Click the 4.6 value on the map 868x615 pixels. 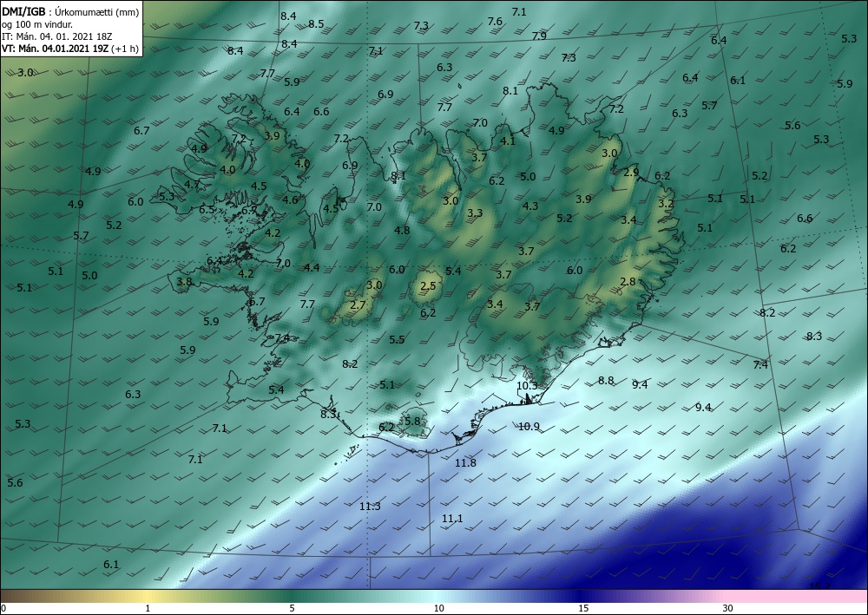290,200
